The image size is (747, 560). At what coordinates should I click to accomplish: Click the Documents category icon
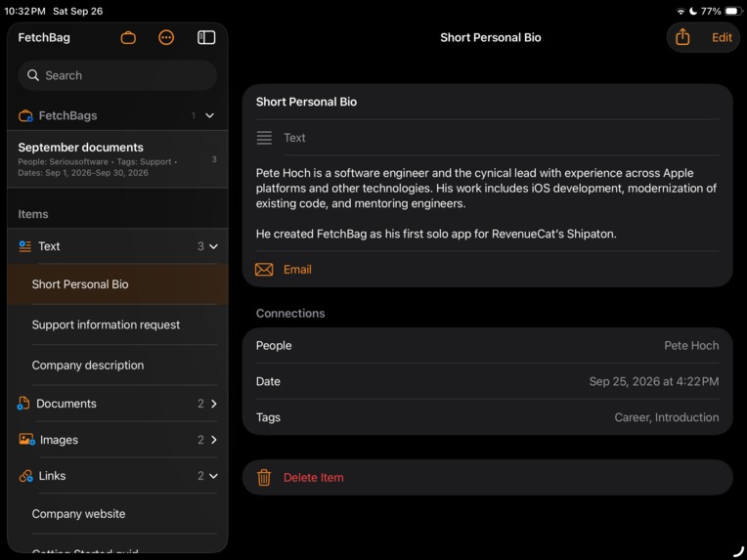tap(23, 404)
